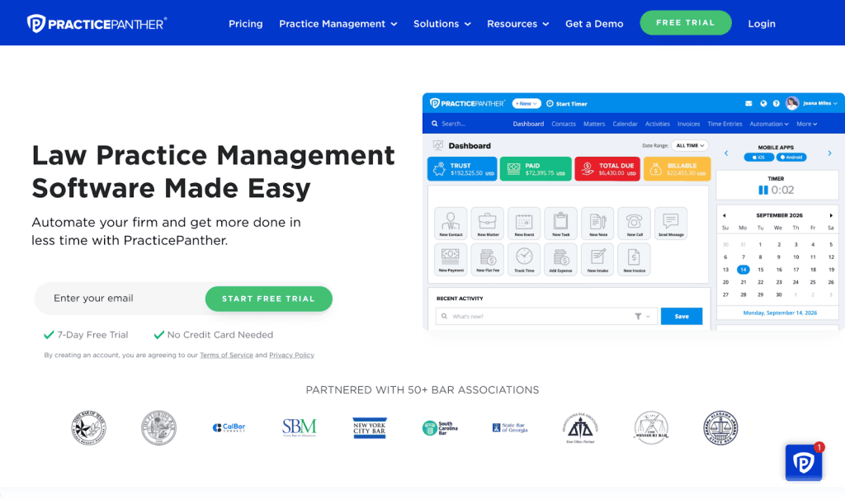Screen dimensions: 845x504
Task: Click the Send Message speech bubble icon
Action: 671,221
